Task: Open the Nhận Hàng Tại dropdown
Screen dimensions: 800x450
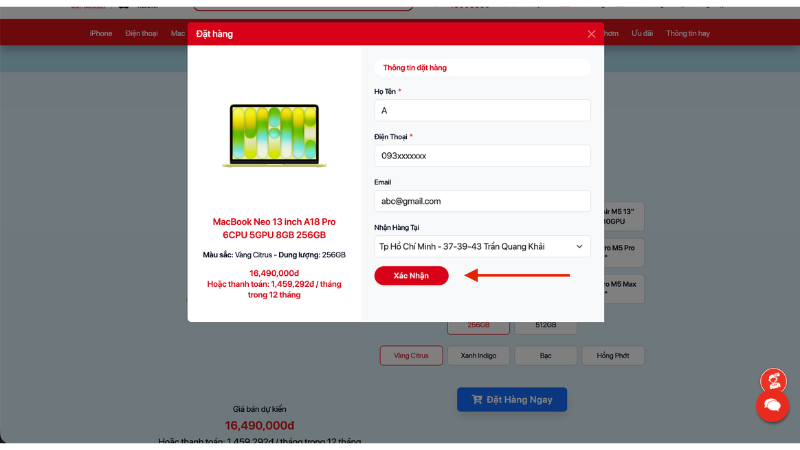Action: pyautogui.click(x=482, y=246)
